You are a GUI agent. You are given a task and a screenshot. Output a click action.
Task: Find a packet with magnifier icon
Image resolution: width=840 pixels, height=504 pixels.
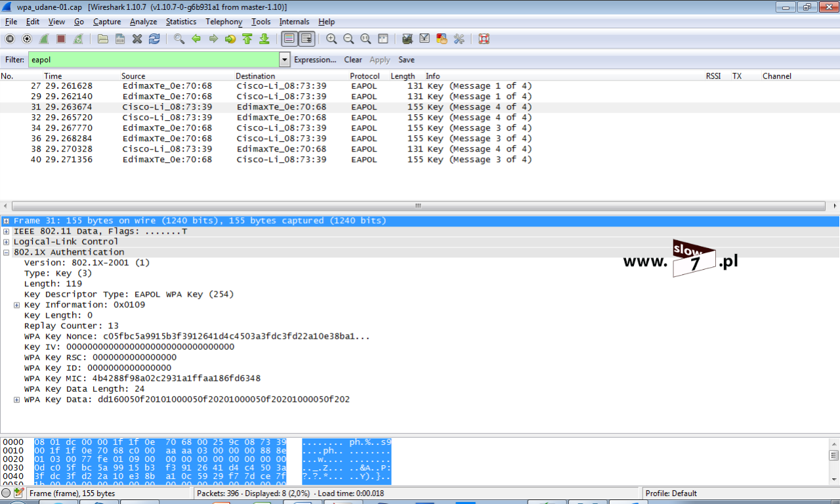[179, 39]
